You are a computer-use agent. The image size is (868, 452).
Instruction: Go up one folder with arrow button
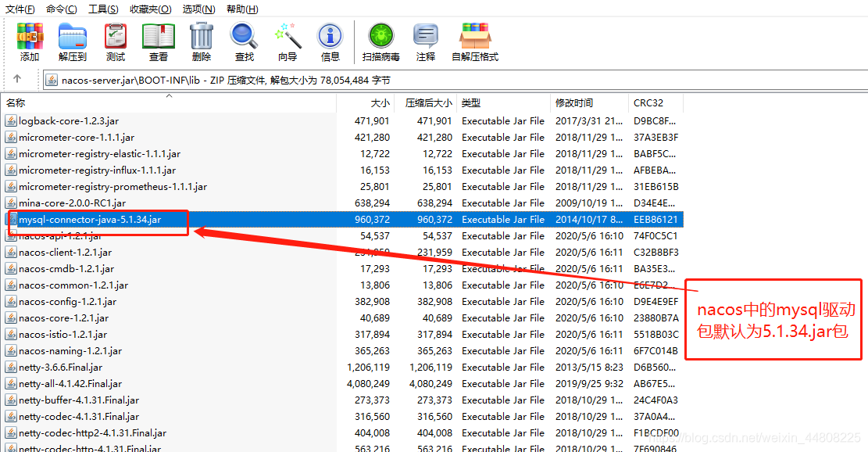tap(17, 79)
